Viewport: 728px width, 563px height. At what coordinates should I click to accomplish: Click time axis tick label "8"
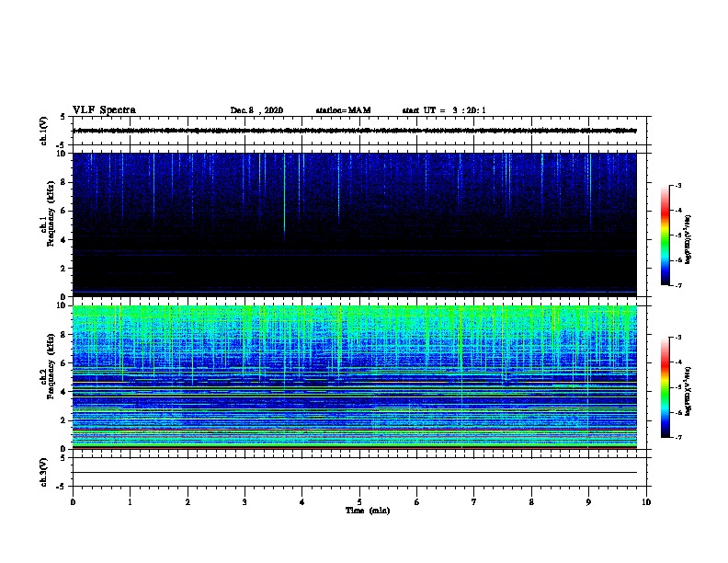(x=531, y=502)
